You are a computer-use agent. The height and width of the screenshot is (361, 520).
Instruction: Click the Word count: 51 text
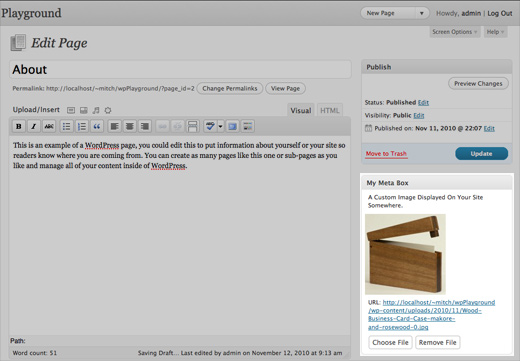pyautogui.click(x=35, y=353)
